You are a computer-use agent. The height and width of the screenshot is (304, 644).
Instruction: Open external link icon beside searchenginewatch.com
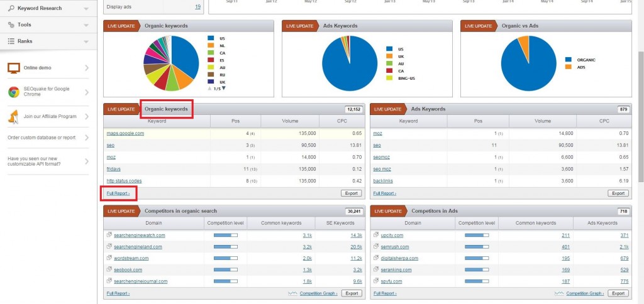(109, 235)
